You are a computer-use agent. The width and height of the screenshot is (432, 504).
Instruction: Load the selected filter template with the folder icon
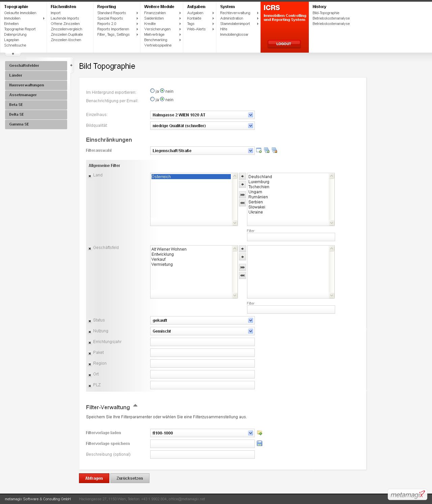click(260, 433)
